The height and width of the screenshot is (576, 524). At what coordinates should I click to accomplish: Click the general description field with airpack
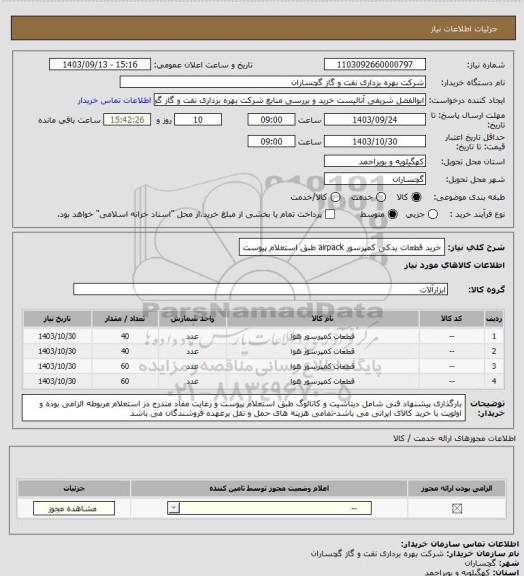point(342,247)
